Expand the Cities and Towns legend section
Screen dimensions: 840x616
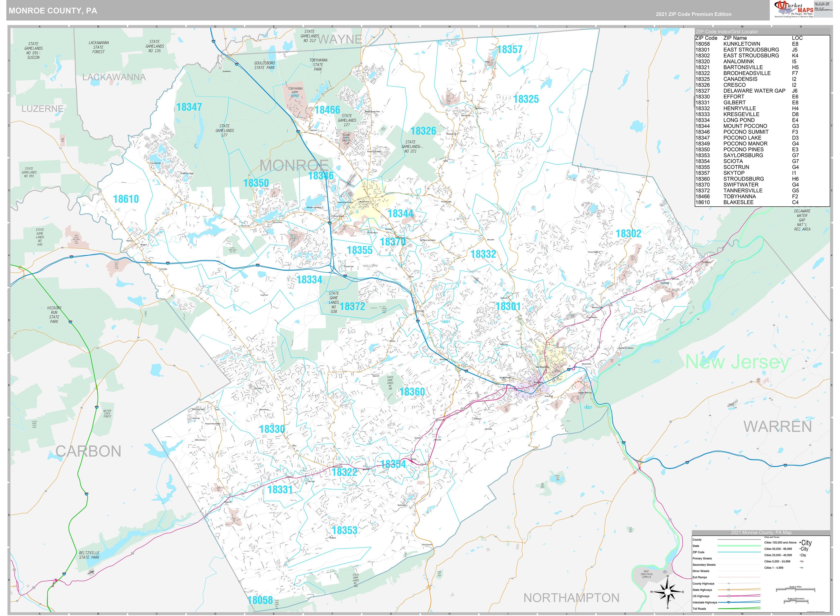[x=772, y=537]
